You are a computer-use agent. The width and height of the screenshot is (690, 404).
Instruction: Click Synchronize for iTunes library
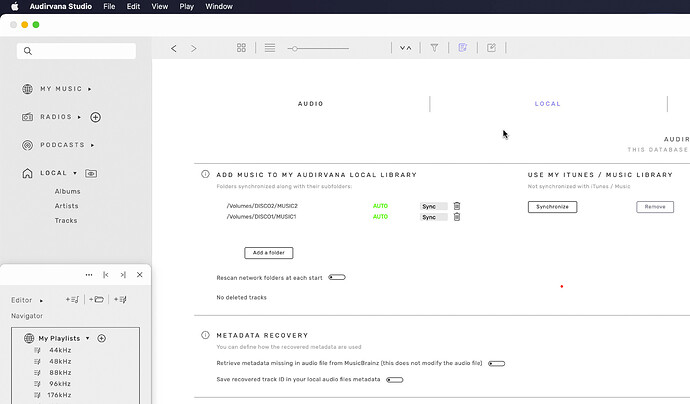[x=552, y=207]
